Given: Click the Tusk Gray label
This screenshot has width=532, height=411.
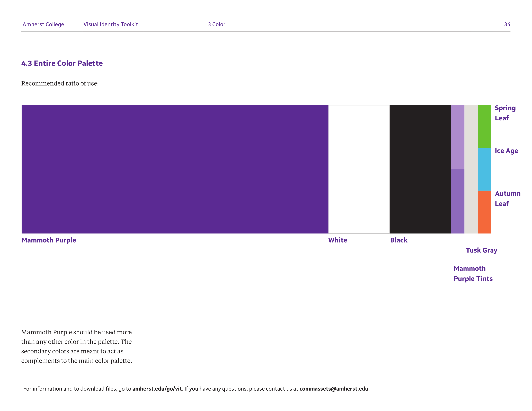Looking at the screenshot, I should point(481,250).
